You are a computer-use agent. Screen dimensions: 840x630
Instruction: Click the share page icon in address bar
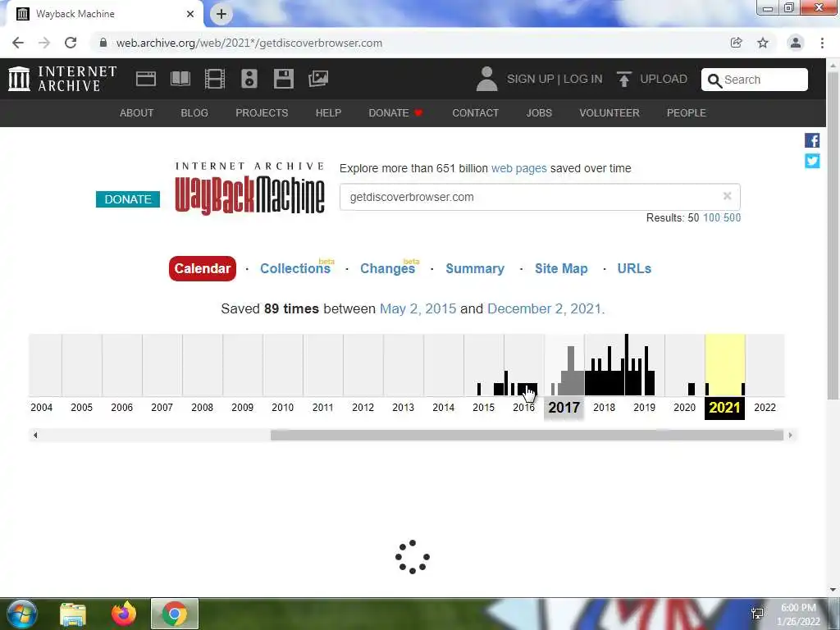click(736, 43)
